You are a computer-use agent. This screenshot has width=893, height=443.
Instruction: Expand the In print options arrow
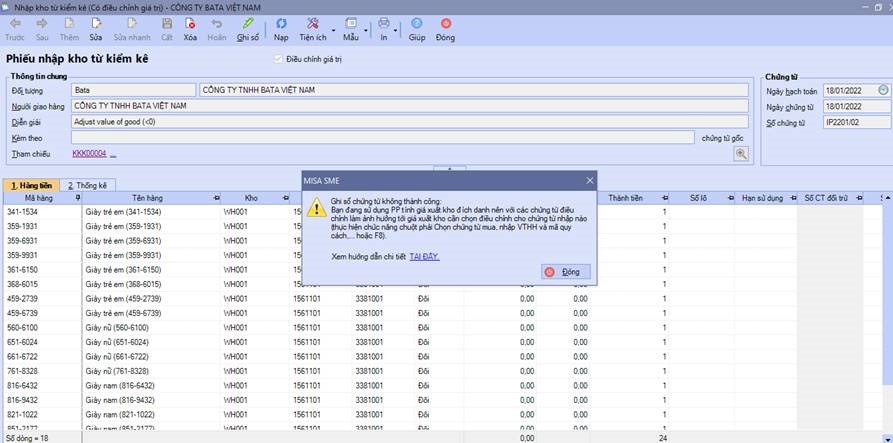click(397, 29)
